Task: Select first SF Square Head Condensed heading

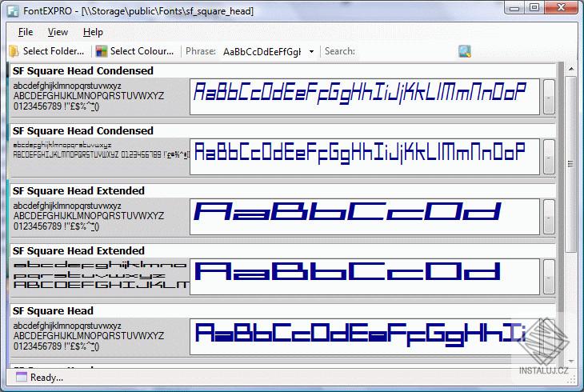Action: (82, 70)
